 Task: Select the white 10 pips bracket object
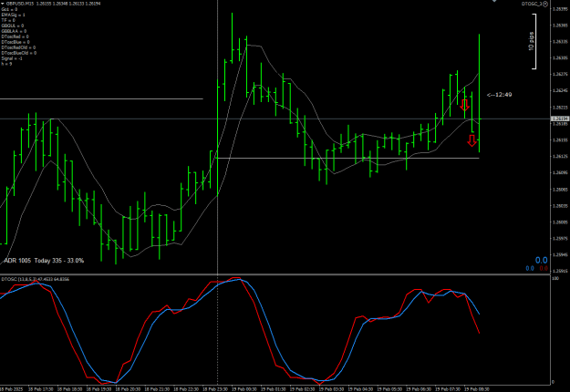pyautogui.click(x=534, y=41)
